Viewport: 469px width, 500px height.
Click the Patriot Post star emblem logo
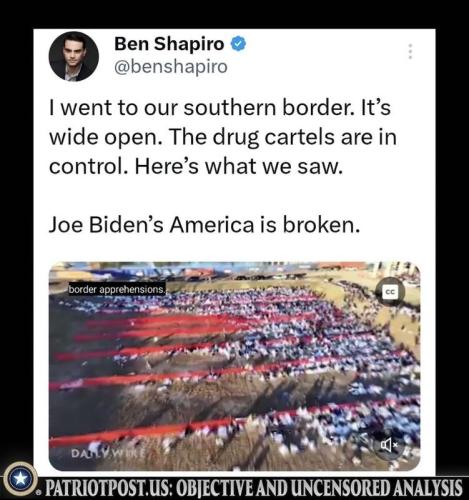tap(20, 479)
